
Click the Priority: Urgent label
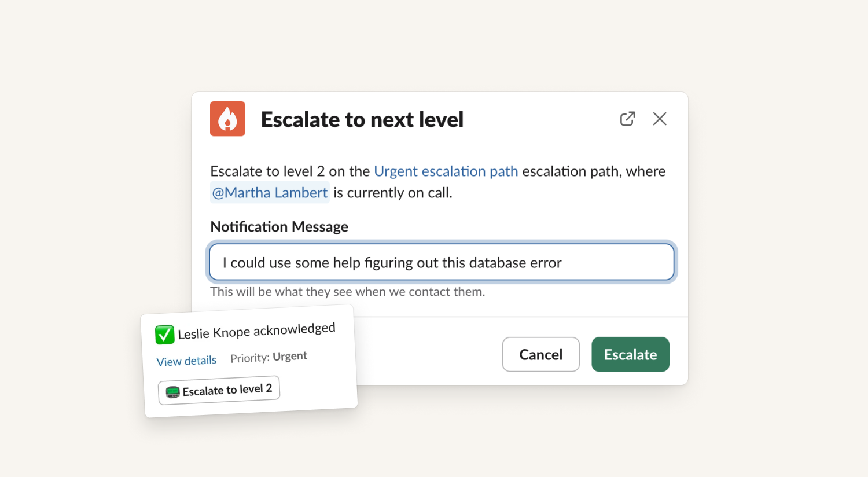tap(269, 357)
